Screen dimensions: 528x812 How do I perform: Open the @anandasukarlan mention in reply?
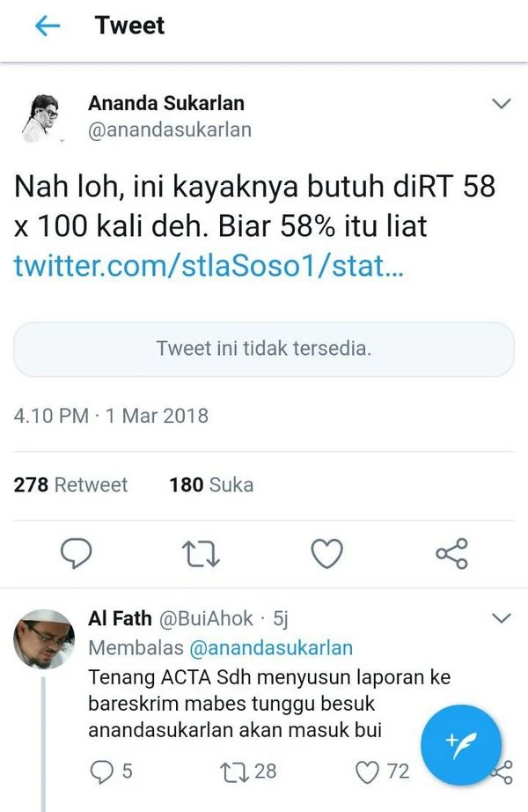point(271,648)
